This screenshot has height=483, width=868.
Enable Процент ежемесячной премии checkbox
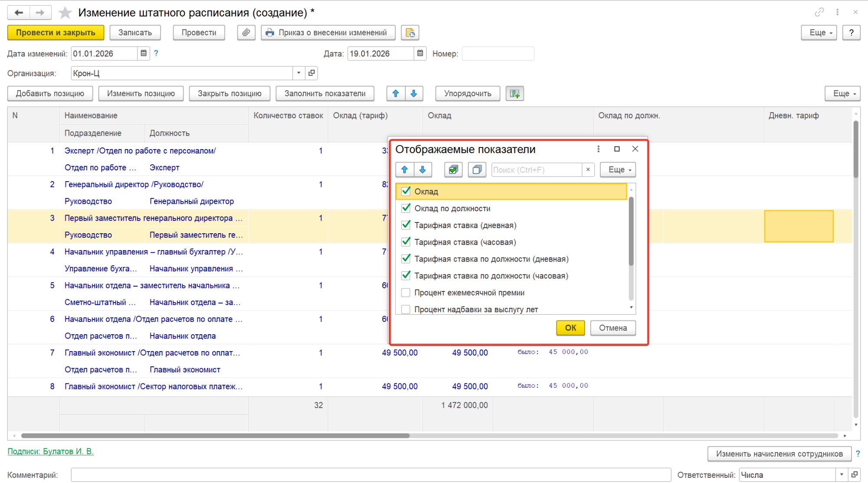406,293
